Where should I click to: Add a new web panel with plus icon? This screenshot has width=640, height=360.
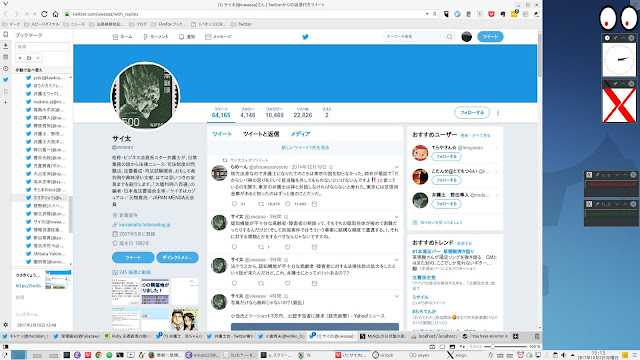(5, 102)
